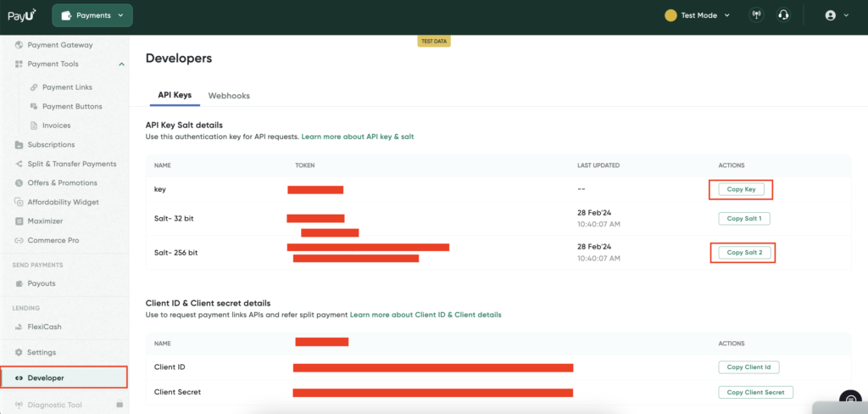Click the Diagnostic Tool lock icon
Viewport: 868px width, 414px height.
click(119, 404)
